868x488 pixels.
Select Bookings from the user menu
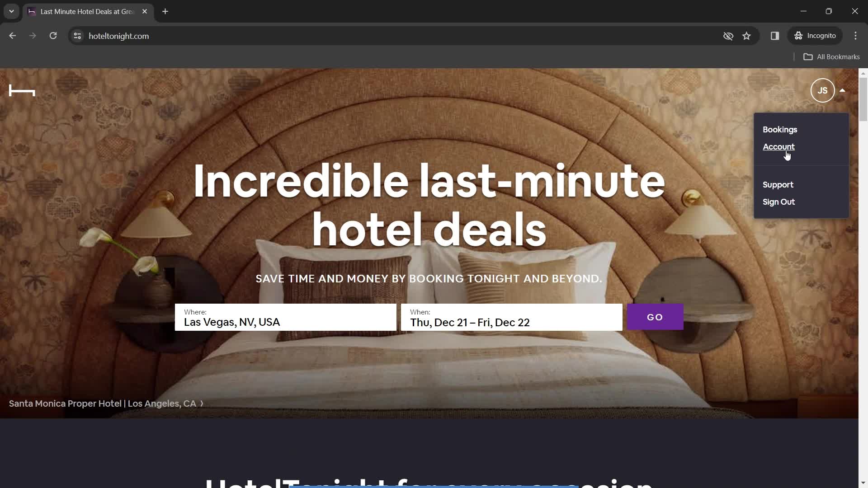coord(780,129)
